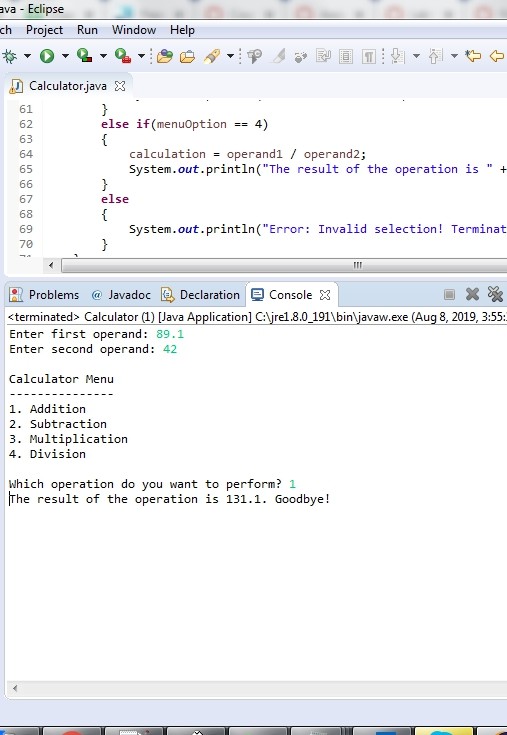
Task: Click the console scroll left arrow
Action: (15, 688)
